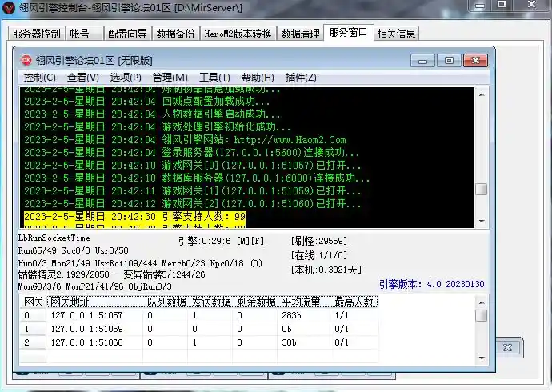Click the 登录服务器(127.0.0.1:5600)连接成功 log line
This screenshot has width=552, height=392.
192,152
